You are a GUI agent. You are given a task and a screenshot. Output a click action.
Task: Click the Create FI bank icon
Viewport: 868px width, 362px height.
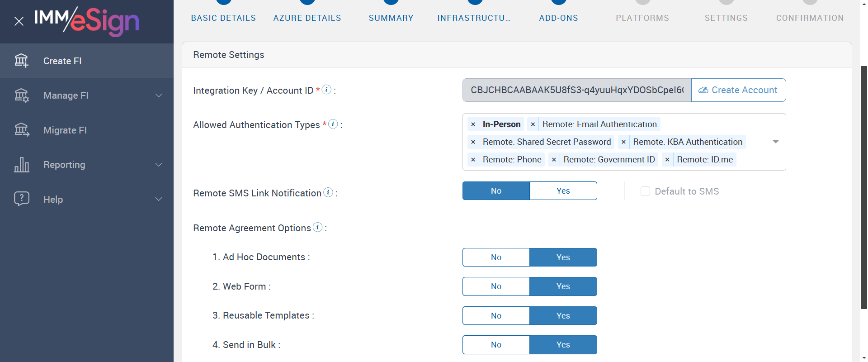click(x=21, y=61)
